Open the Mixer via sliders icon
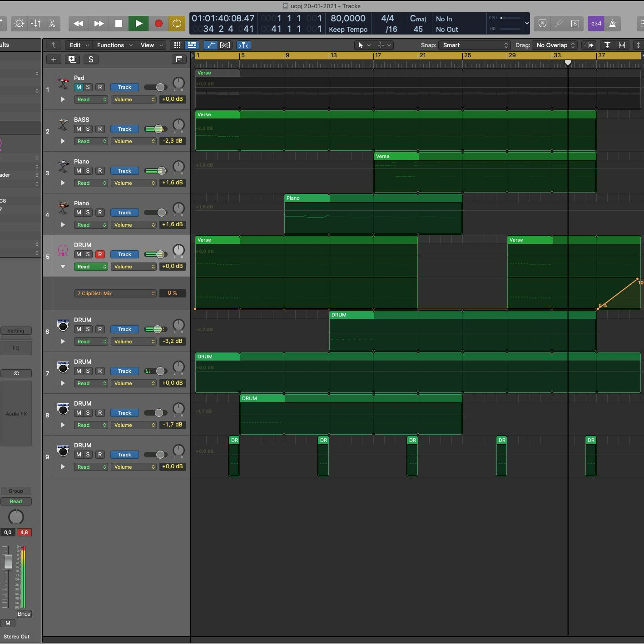 36,24
